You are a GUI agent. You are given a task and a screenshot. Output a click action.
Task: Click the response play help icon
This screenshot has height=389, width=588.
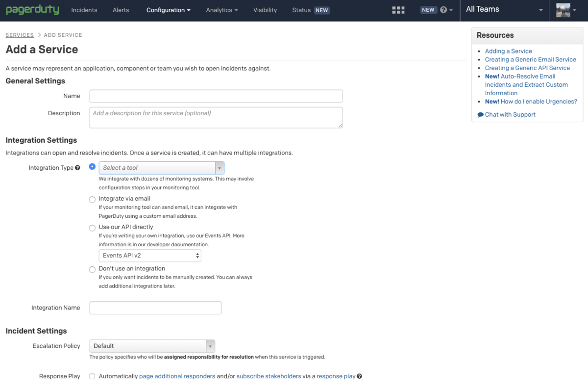360,376
